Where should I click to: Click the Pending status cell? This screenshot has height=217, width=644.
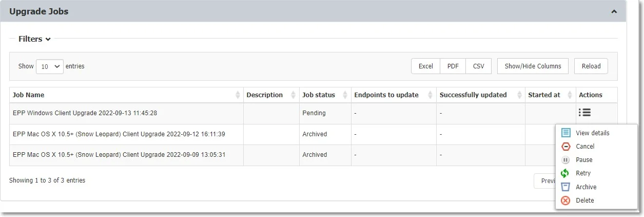tap(325, 113)
